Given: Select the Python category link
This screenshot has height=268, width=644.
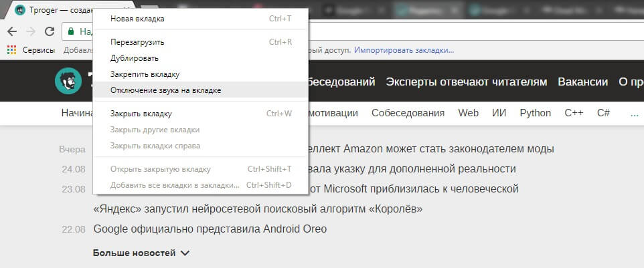Looking at the screenshot, I should (535, 113).
